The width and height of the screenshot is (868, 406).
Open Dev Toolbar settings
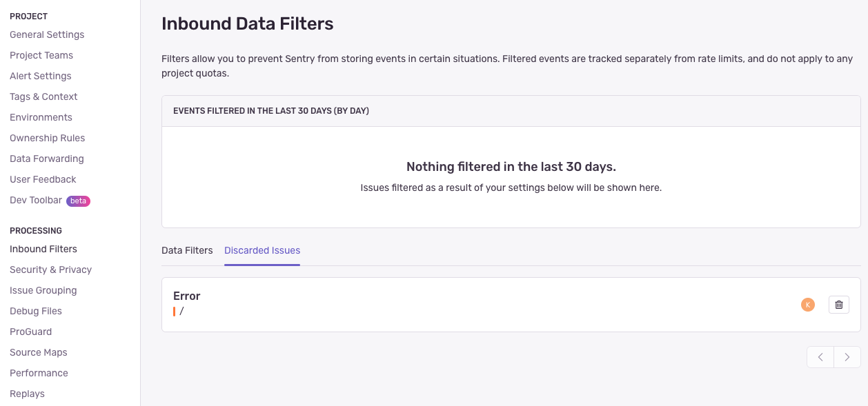36,201
